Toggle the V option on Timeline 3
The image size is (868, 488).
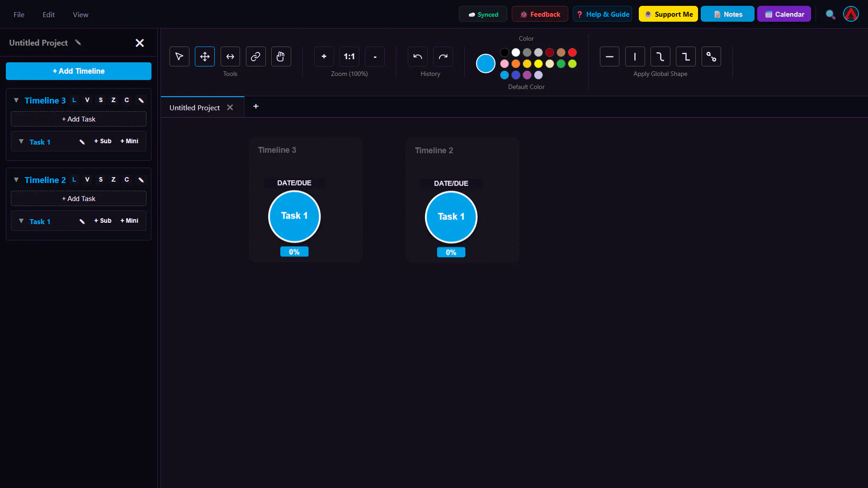pyautogui.click(x=87, y=100)
